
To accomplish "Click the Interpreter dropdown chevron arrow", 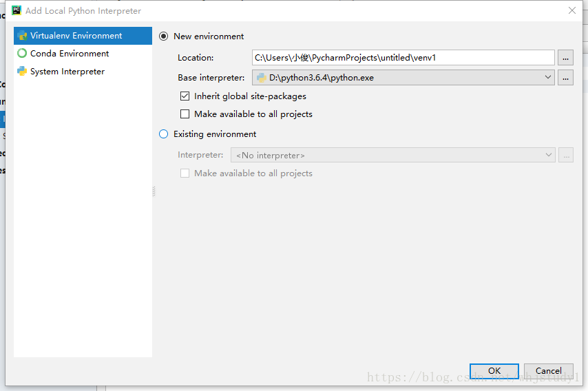I will coord(549,155).
